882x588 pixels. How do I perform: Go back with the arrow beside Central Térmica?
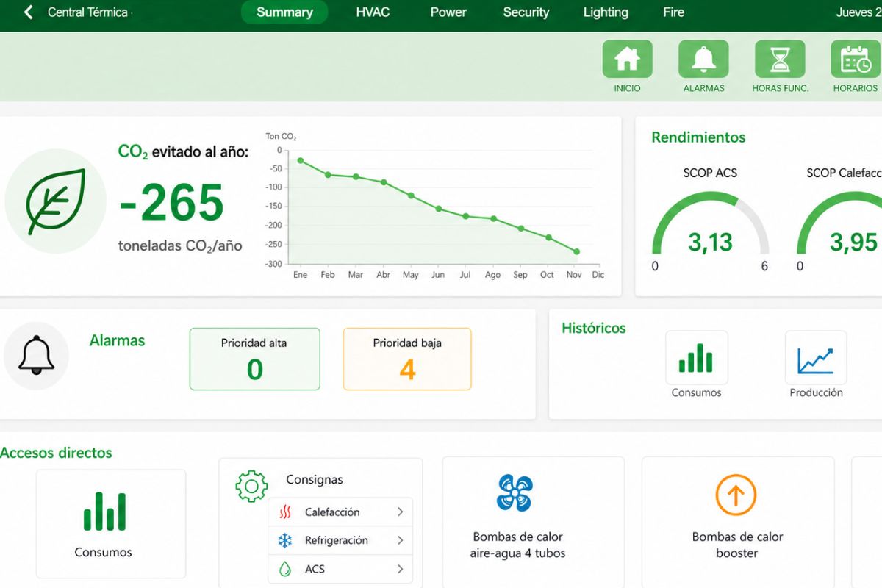pos(28,12)
